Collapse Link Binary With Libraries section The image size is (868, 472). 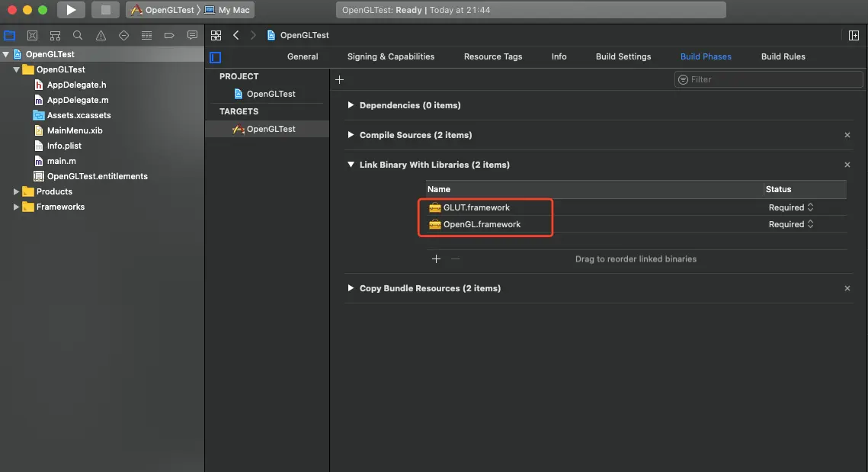(x=351, y=165)
